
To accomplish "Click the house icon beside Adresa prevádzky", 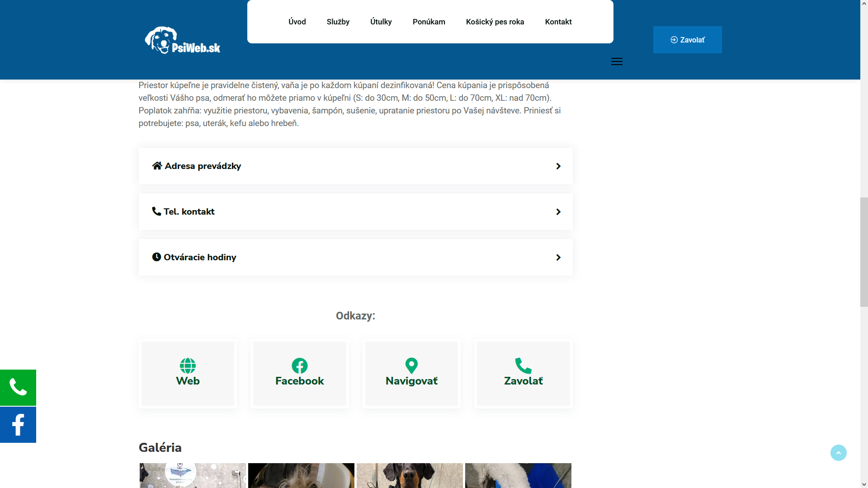I will (x=157, y=166).
